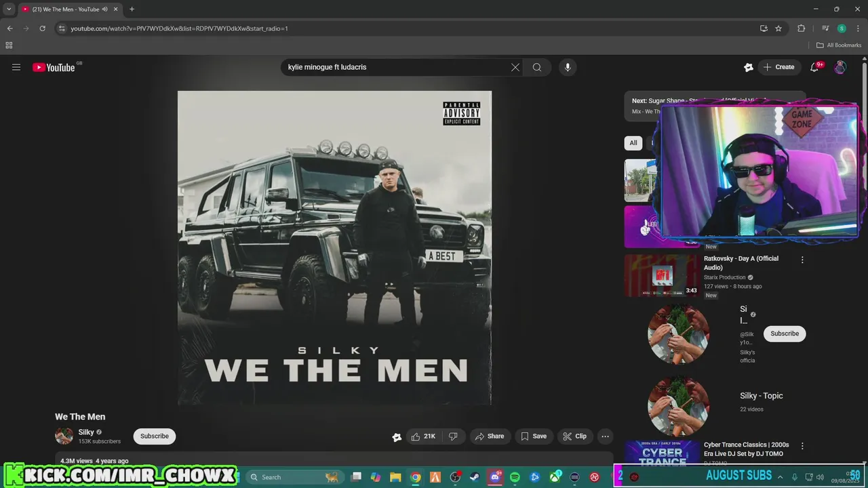The width and height of the screenshot is (868, 488).
Task: Open Chrome extensions puzzle icon
Action: (802, 28)
